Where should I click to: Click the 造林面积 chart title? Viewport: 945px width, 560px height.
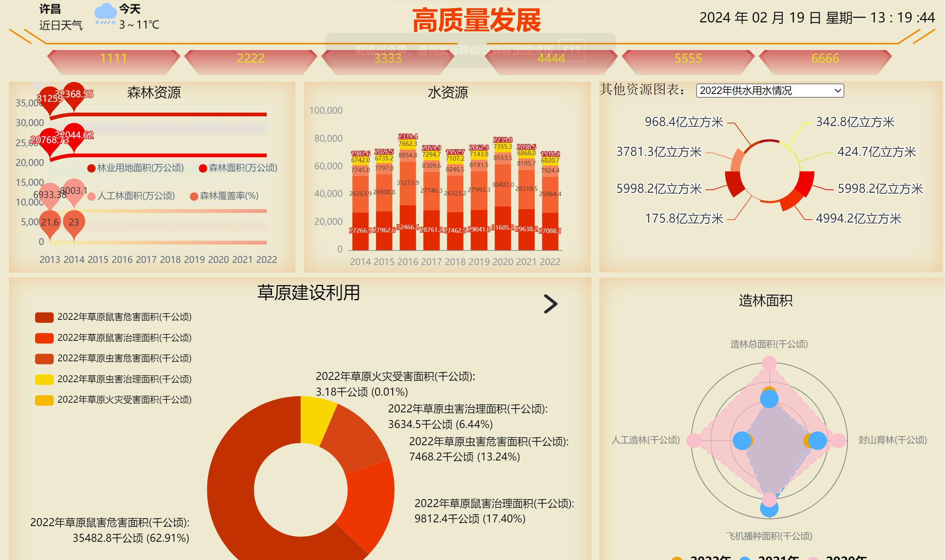[766, 301]
